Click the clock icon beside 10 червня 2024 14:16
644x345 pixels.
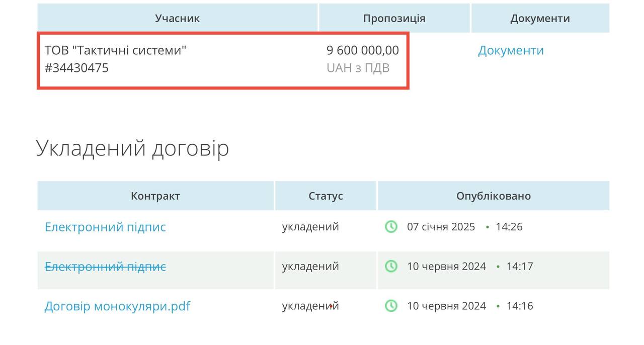coord(391,306)
